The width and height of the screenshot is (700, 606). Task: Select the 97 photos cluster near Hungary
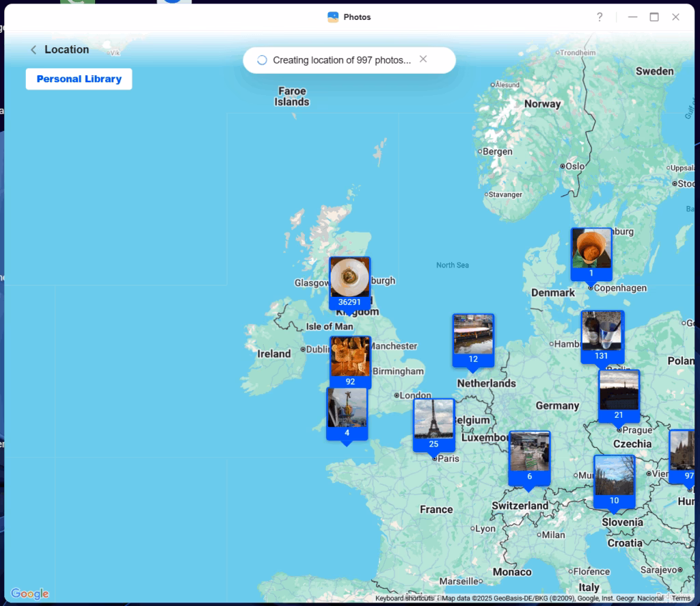684,455
